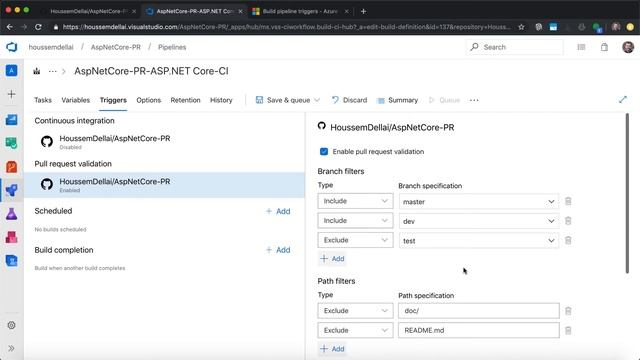Click the Save & queue button
Image resolution: width=640 pixels, height=360 pixels.
(283, 100)
